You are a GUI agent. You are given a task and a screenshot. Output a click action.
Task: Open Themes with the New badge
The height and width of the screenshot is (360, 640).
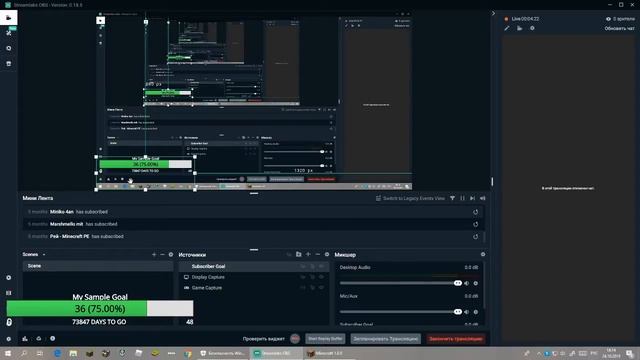pos(9,33)
